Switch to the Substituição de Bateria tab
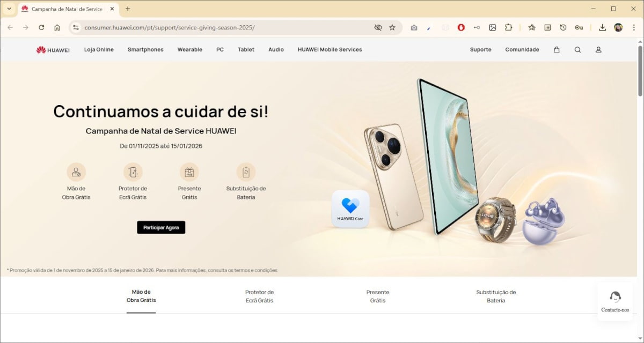The height and width of the screenshot is (343, 644). click(496, 296)
